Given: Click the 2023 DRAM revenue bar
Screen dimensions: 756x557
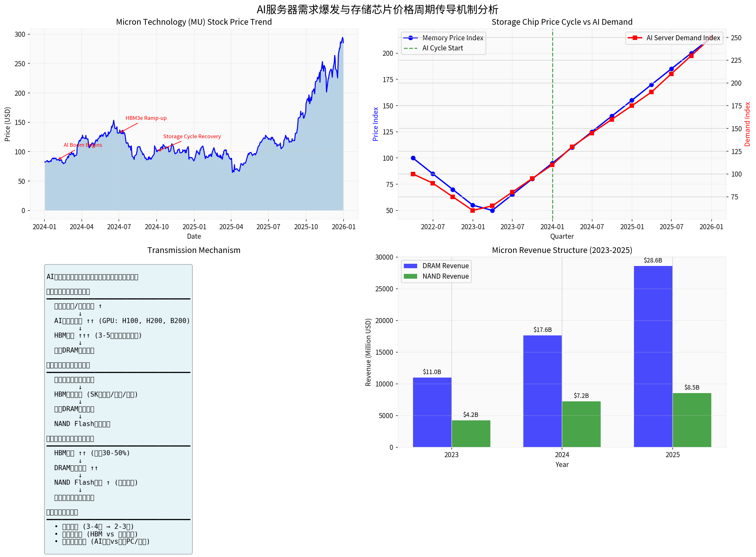Looking at the screenshot, I should (x=432, y=412).
